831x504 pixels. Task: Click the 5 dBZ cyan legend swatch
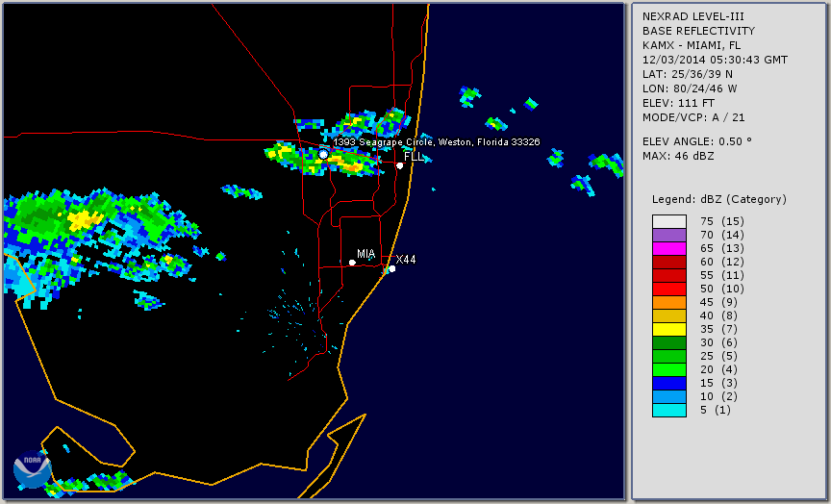[669, 410]
